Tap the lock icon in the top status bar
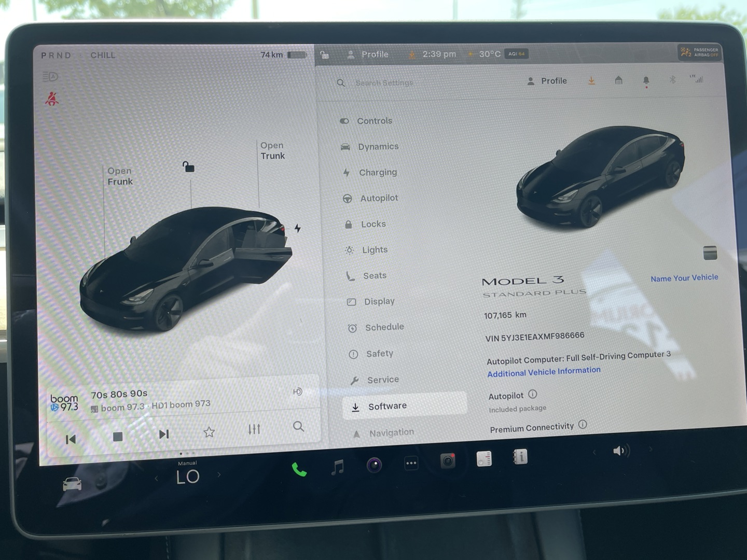 click(x=325, y=54)
